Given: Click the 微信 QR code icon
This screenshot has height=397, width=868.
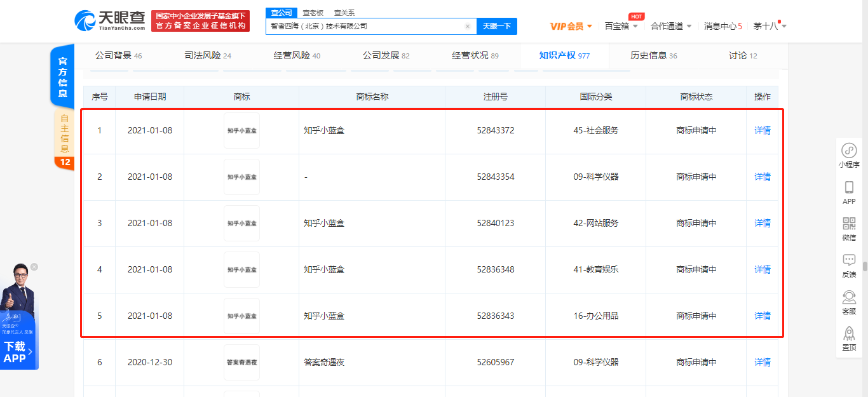Looking at the screenshot, I should (848, 224).
